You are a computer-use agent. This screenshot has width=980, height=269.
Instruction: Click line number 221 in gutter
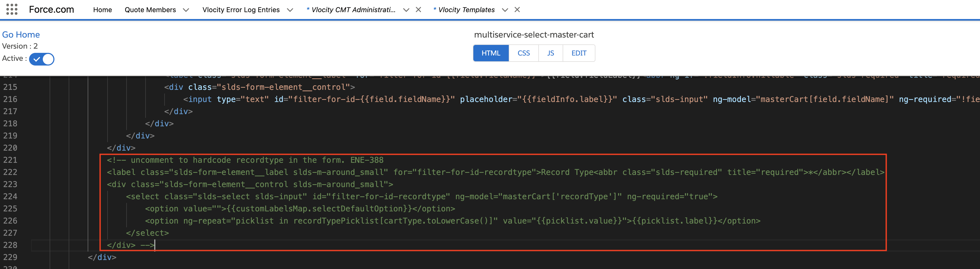(x=10, y=160)
